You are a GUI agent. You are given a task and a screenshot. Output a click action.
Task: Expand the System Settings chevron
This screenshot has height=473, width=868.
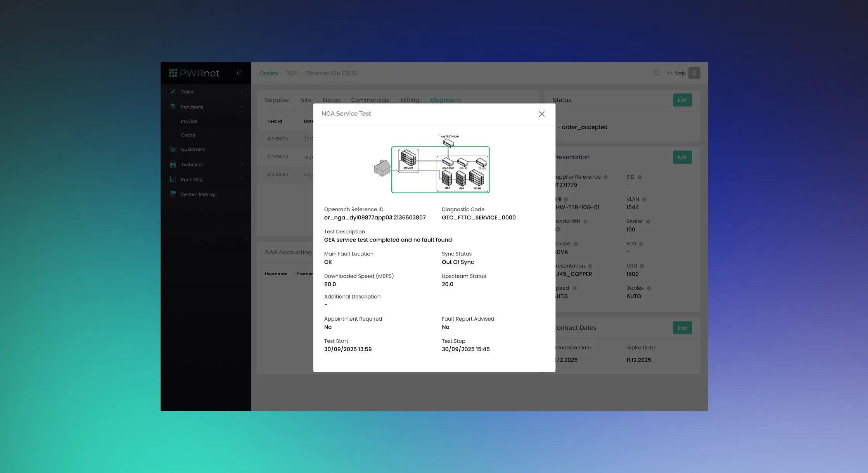242,194
